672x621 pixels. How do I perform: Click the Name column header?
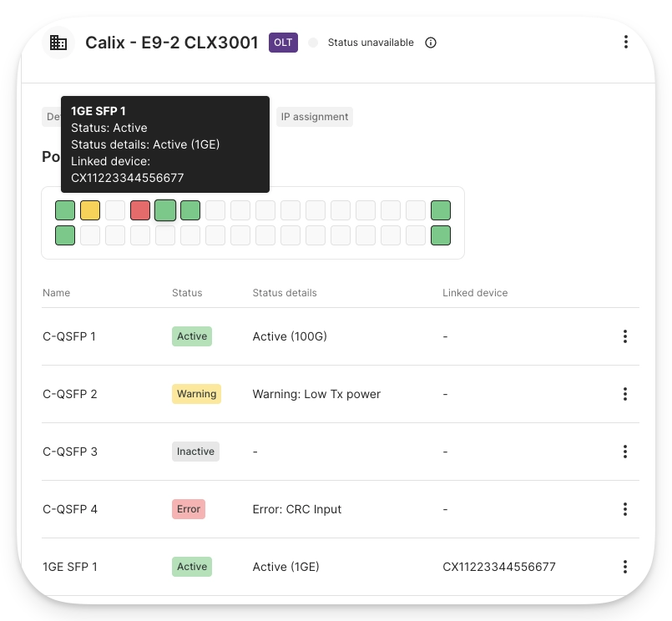(x=56, y=293)
